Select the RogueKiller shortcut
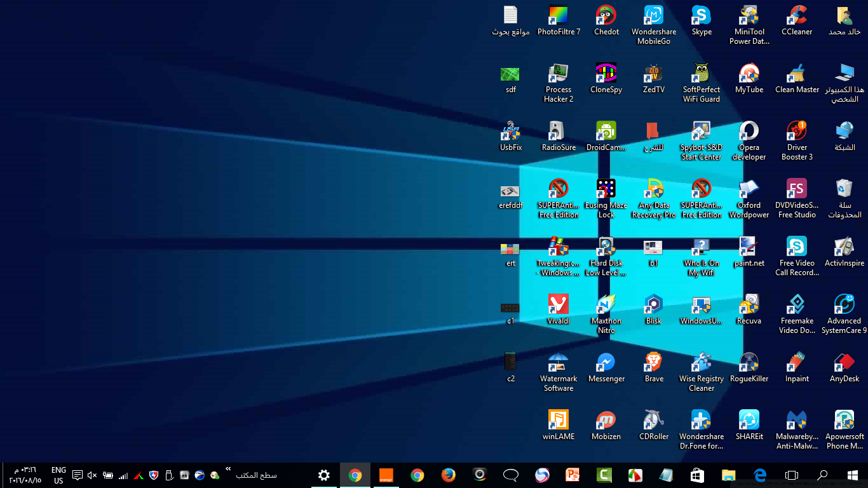 point(749,368)
